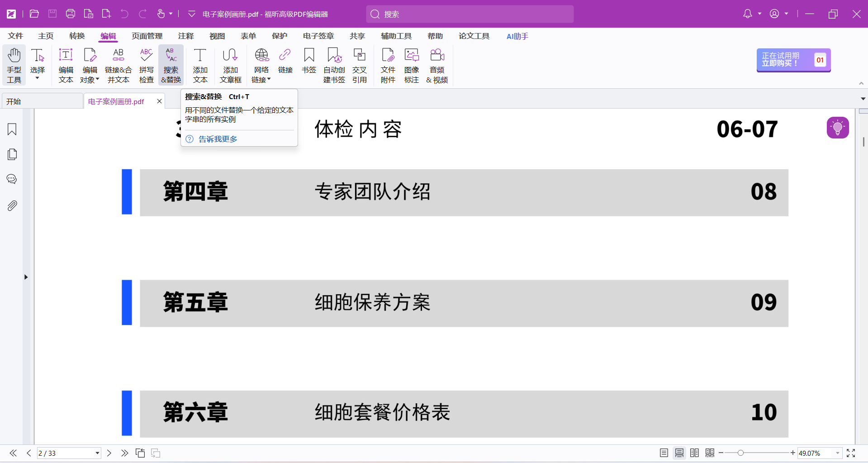
Task: Toggle fullscreen mode in status bar
Action: [x=851, y=453]
